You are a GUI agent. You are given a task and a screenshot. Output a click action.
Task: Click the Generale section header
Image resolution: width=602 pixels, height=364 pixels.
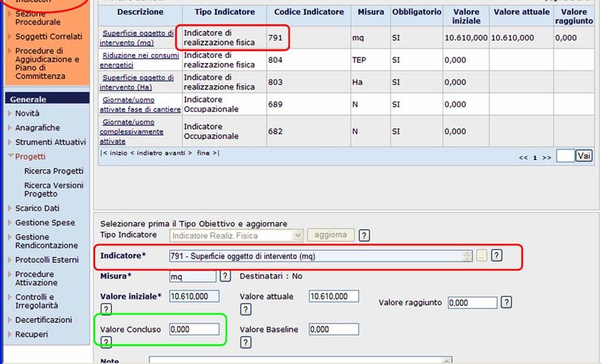pos(47,99)
